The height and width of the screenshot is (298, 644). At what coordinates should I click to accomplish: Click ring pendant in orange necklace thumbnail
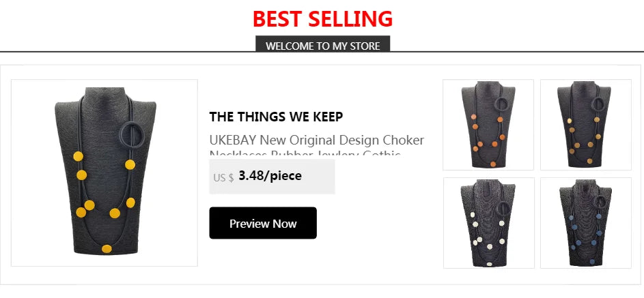(x=503, y=104)
